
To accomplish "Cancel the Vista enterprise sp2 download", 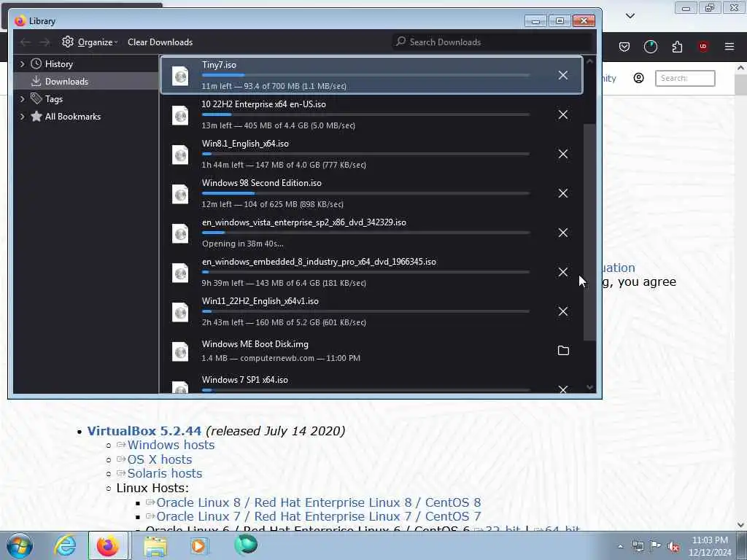I will (x=562, y=233).
